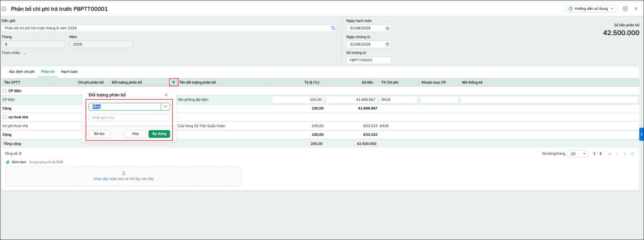
Task: Click the upload icon in attachment area
Action: 124,173
